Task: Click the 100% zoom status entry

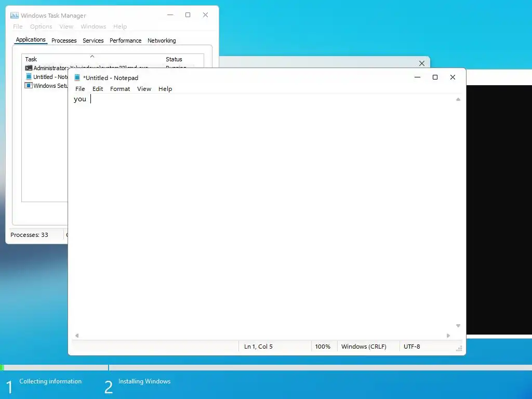Action: 323,347
